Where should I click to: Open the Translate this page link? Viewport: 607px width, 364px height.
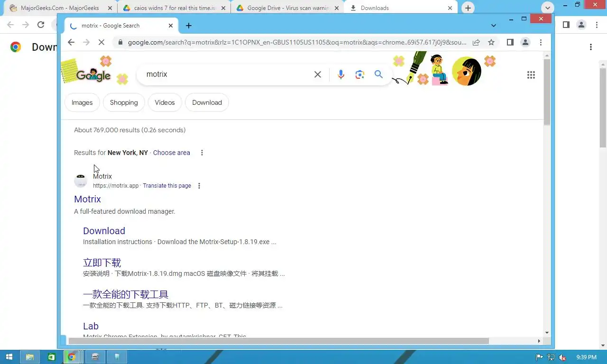(167, 186)
